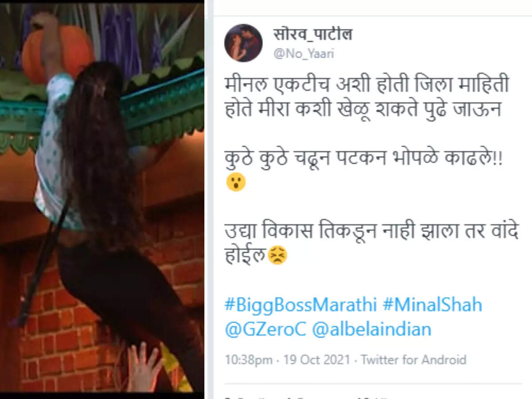Image resolution: width=532 pixels, height=399 pixels.
Task: Click the tired face emoji after होईल
Action: (x=278, y=255)
